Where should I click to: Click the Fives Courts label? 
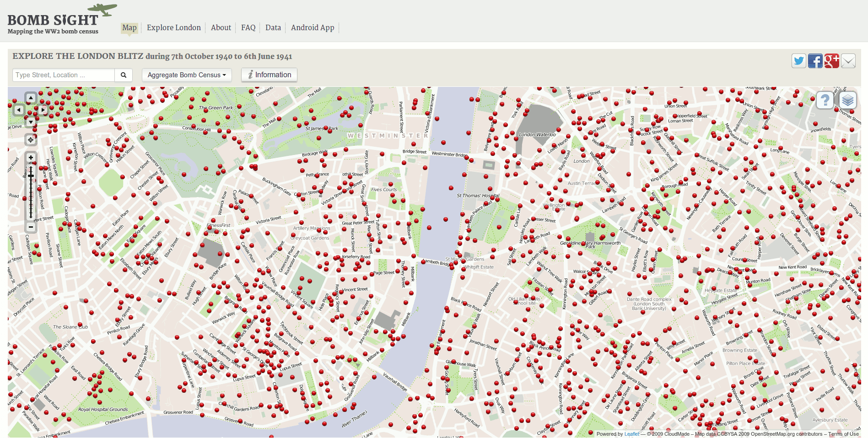coord(384,189)
